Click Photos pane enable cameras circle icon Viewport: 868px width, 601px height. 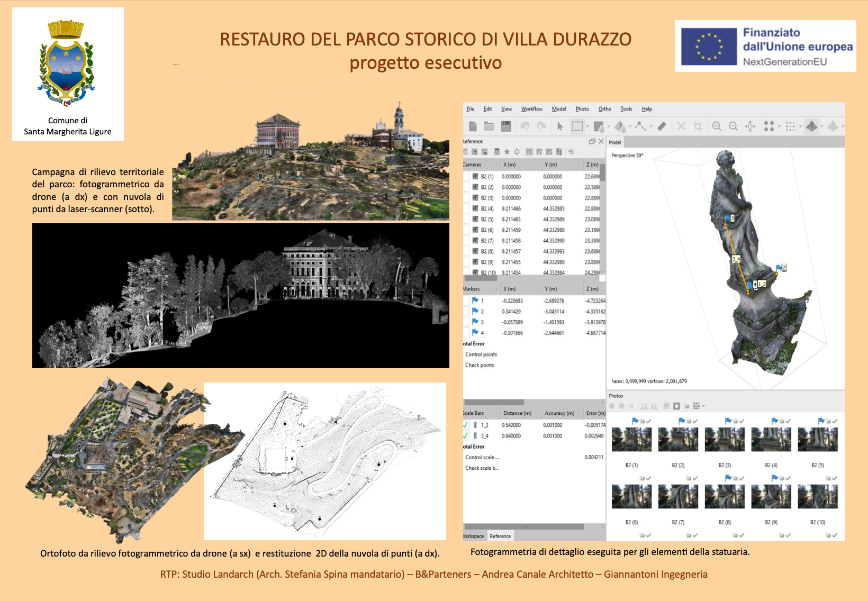point(612,406)
